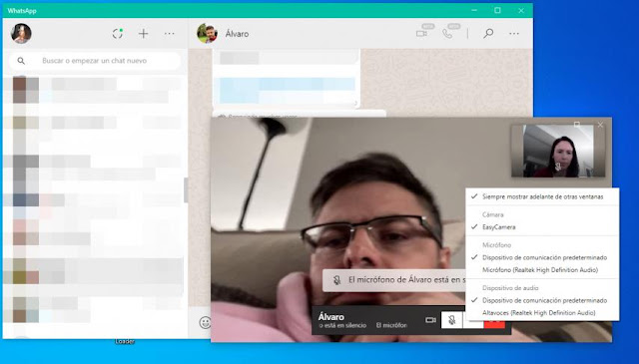The height and width of the screenshot is (364, 639).
Task: Open your profile picture in WhatsApp sidebar
Action: (21, 33)
